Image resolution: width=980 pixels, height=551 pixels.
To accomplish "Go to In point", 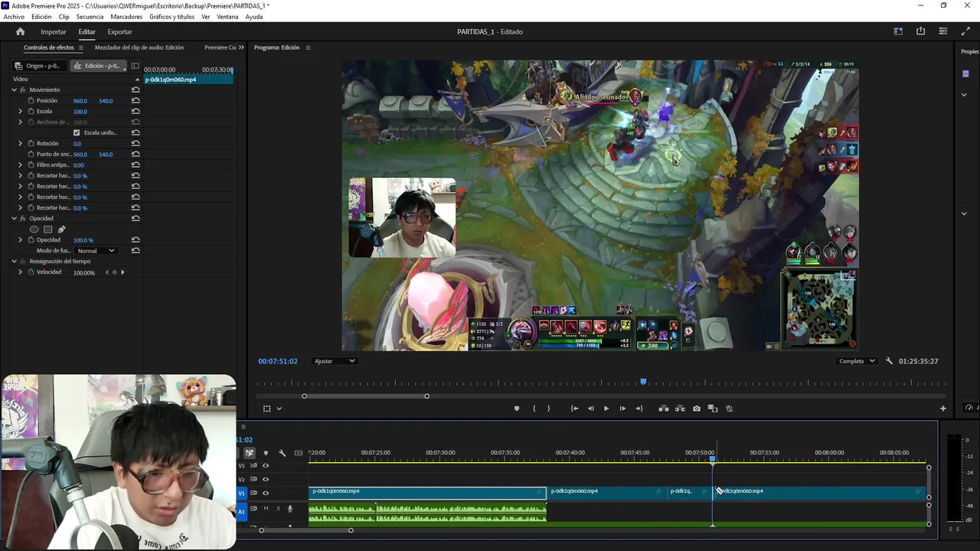I will [x=574, y=409].
